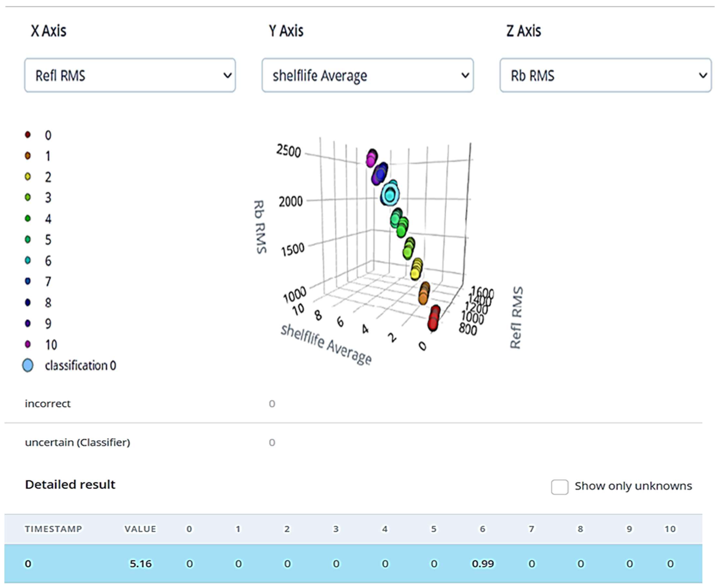
Task: Click the VALUE column header
Action: click(x=140, y=529)
